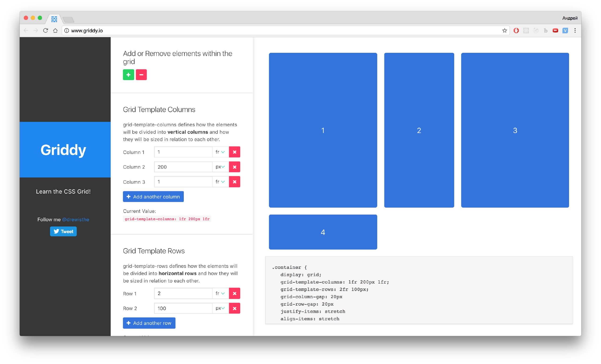
Task: Click grid item 3 in preview
Action: point(515,130)
